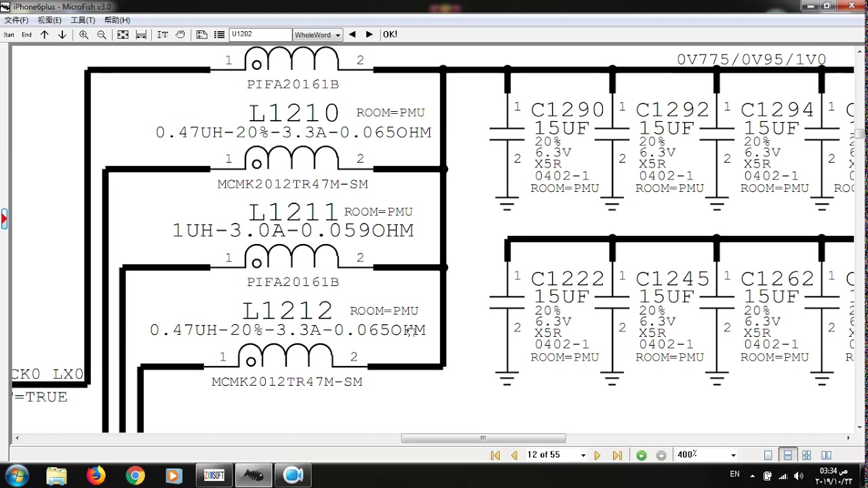Click the C1294 capacitor label
Image resolution: width=868 pixels, height=488 pixels.
[x=778, y=110]
